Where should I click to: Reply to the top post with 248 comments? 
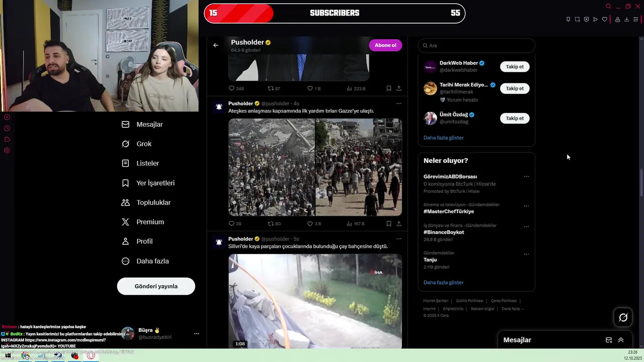coord(236,88)
